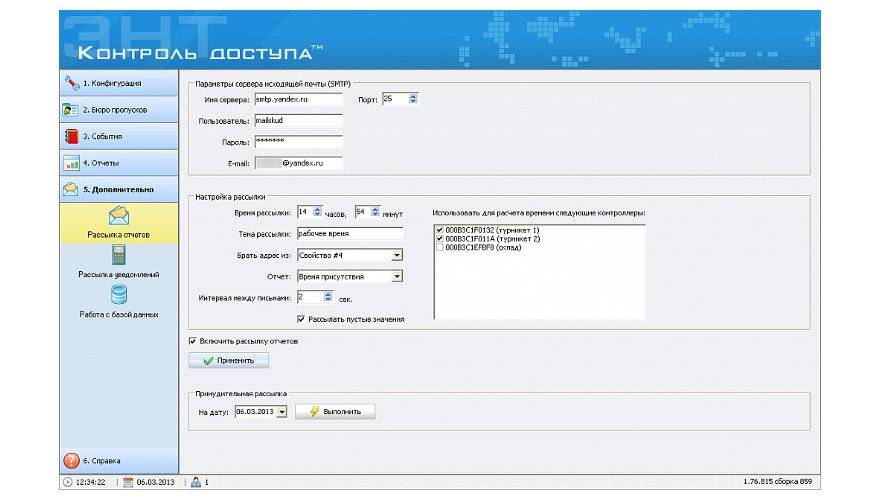Click the Бюро пропусков card icon
This screenshot has width=880, height=500.
(x=71, y=109)
